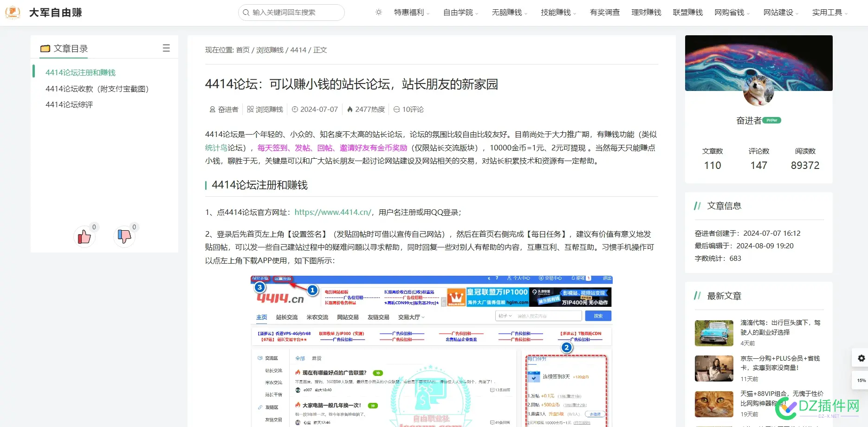Open the 滴滴代驾 article thumbnail
Image resolution: width=868 pixels, height=427 pixels.
(x=714, y=333)
